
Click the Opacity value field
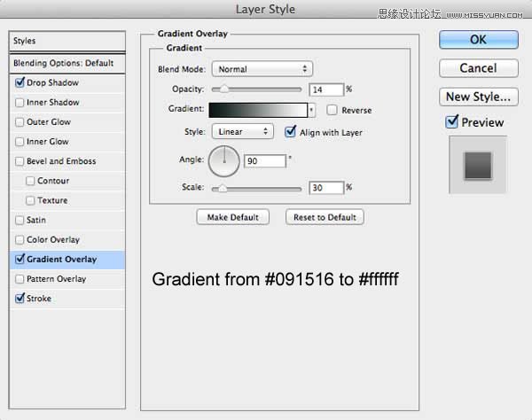click(326, 89)
